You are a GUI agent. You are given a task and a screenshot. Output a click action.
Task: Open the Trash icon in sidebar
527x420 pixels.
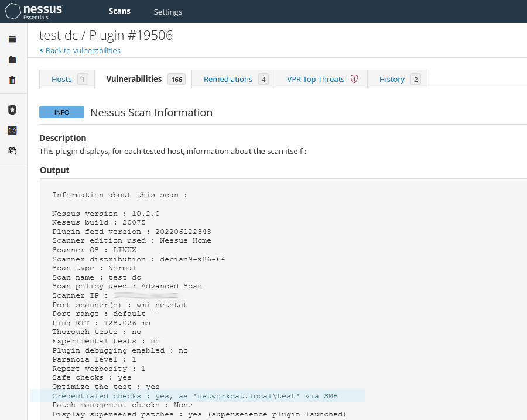[12, 80]
